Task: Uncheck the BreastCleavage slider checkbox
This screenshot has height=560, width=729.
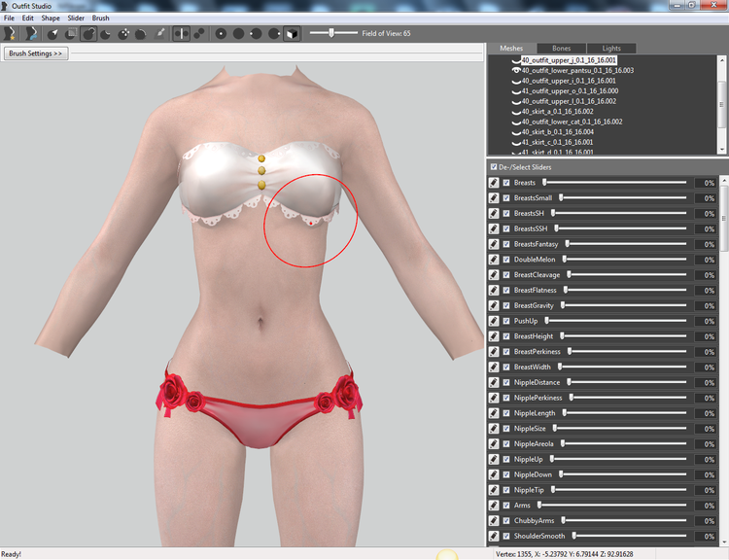Action: click(x=506, y=275)
